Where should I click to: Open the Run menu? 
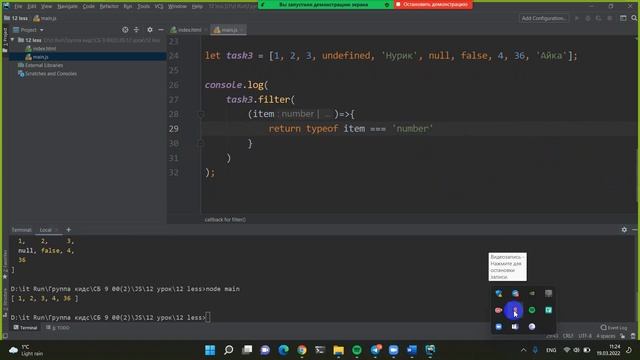coord(127,6)
